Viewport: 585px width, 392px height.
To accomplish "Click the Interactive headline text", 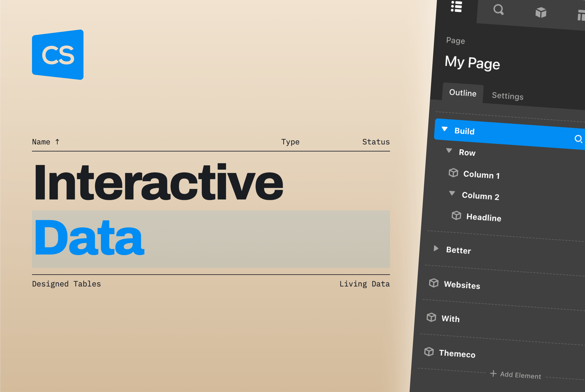I will [159, 182].
